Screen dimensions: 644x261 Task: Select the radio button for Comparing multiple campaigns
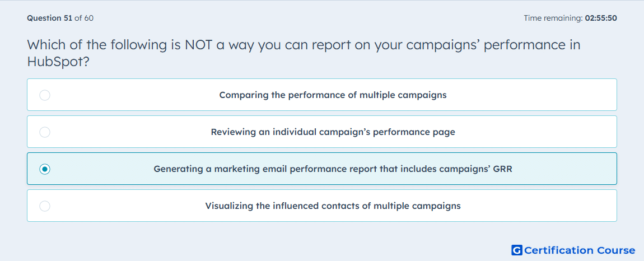(x=45, y=95)
